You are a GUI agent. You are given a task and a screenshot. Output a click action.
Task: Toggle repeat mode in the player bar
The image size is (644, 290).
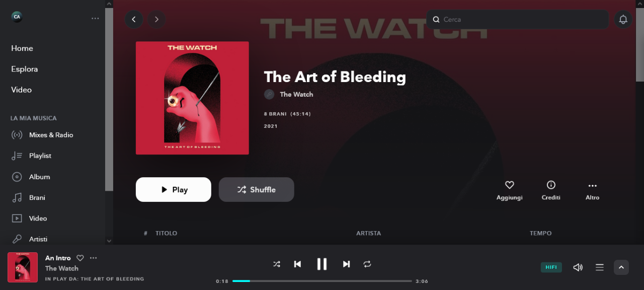367,264
